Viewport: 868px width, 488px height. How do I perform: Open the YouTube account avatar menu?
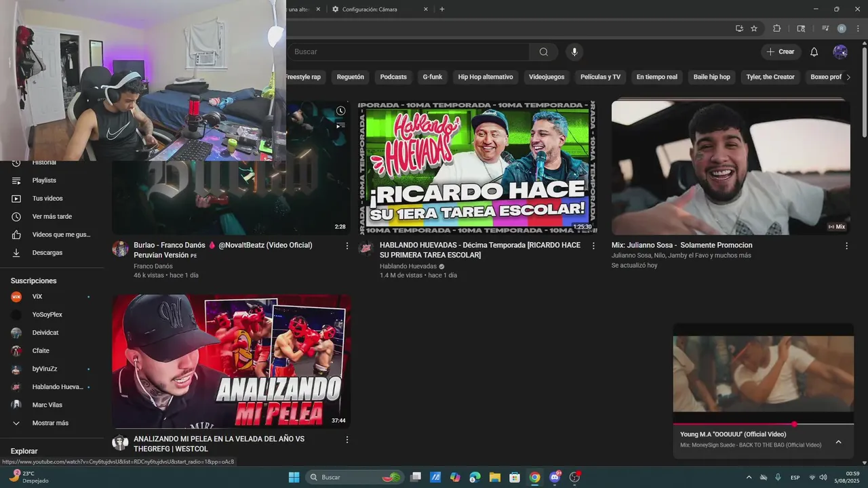tap(840, 52)
